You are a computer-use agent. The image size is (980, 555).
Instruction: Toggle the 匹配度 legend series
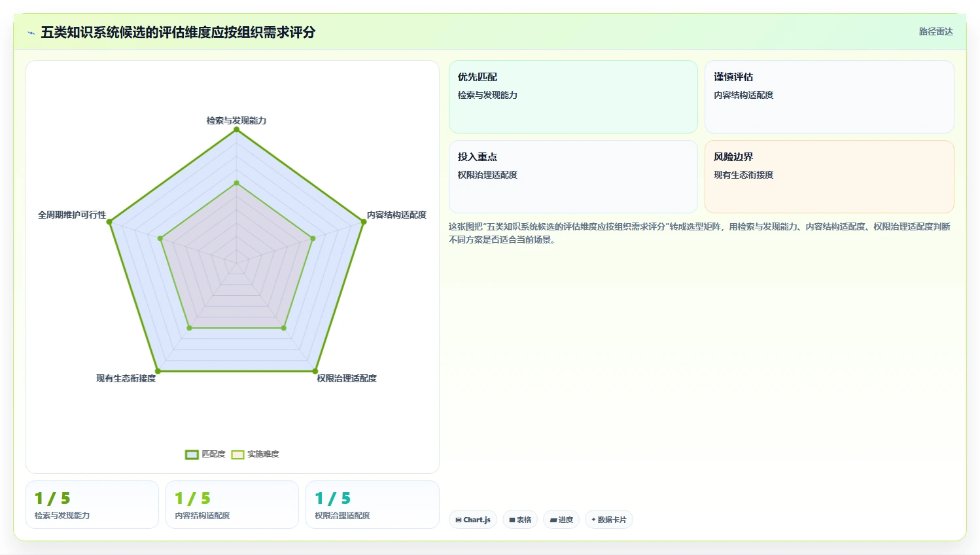coord(205,454)
